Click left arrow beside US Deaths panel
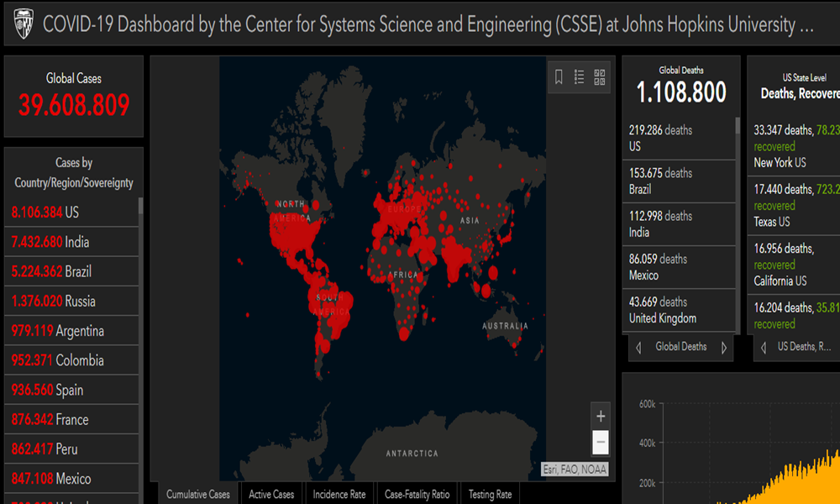 click(763, 348)
